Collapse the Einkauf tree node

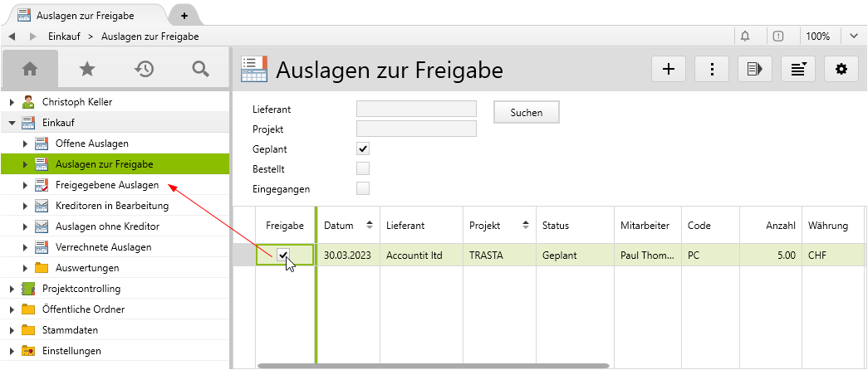point(12,123)
